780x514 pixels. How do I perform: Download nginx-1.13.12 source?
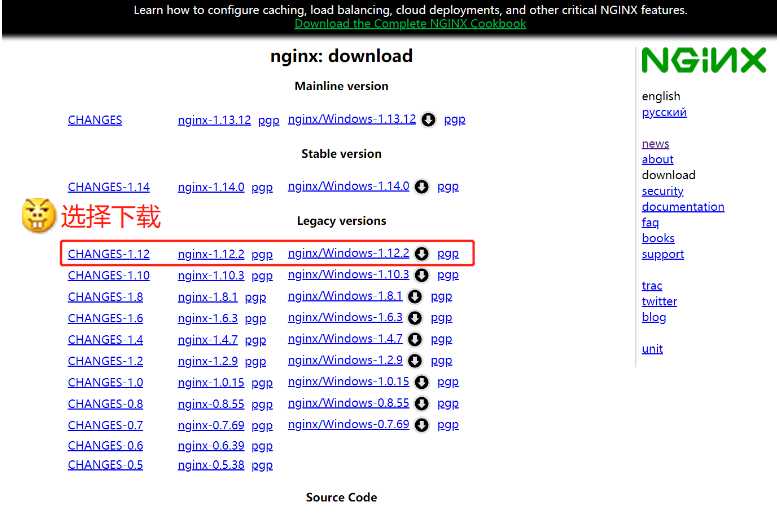pyautogui.click(x=214, y=120)
